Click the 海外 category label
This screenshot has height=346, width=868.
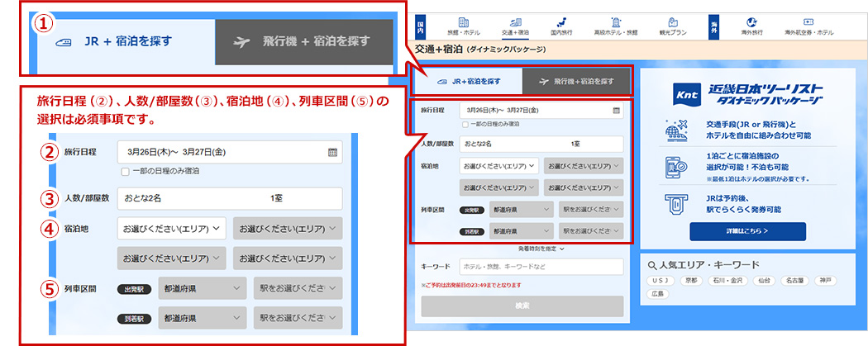click(x=714, y=27)
